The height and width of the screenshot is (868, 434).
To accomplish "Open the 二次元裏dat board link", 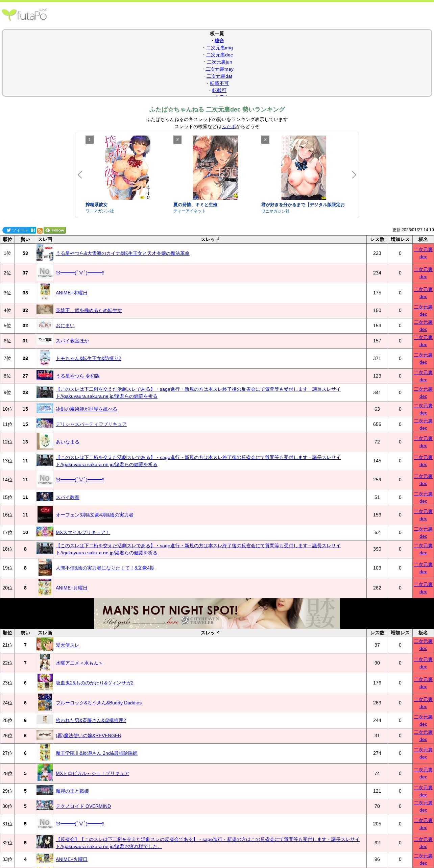I will click(219, 76).
